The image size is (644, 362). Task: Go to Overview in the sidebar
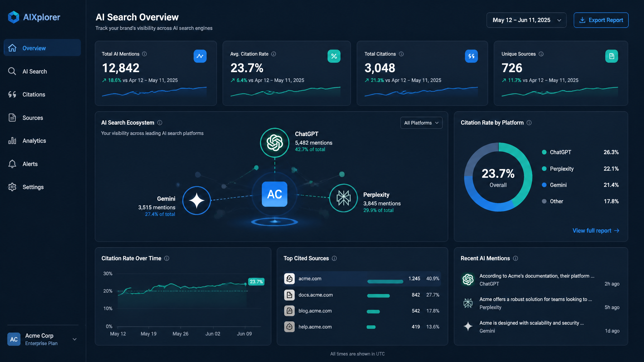[x=42, y=48]
